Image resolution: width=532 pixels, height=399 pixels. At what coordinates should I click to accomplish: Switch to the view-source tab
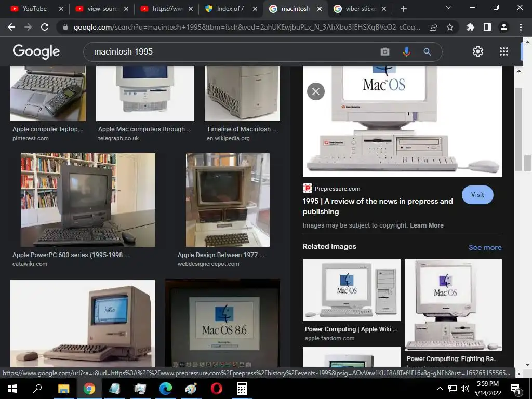(103, 9)
